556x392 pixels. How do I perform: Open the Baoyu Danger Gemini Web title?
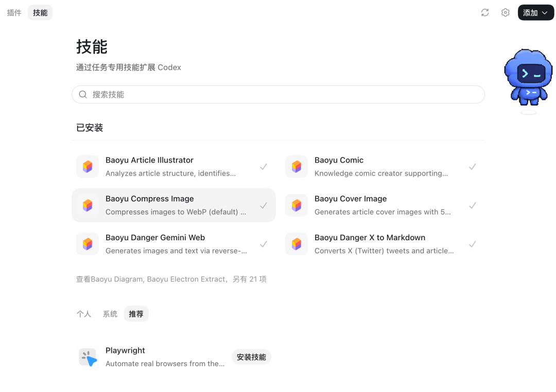tap(155, 238)
